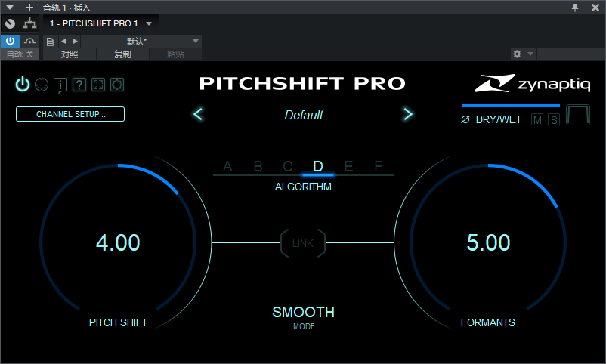The width and height of the screenshot is (606, 364).
Task: Click the 4.00 pitch shift value
Action: point(118,242)
